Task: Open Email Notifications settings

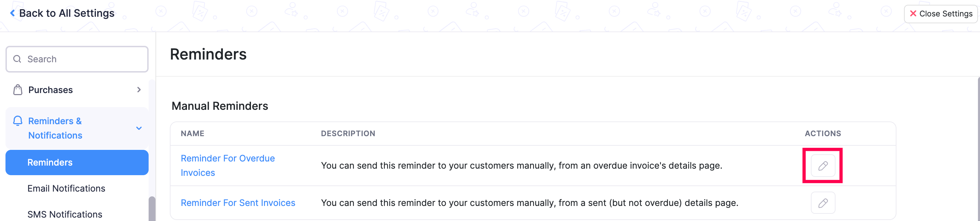Action: coord(66,188)
